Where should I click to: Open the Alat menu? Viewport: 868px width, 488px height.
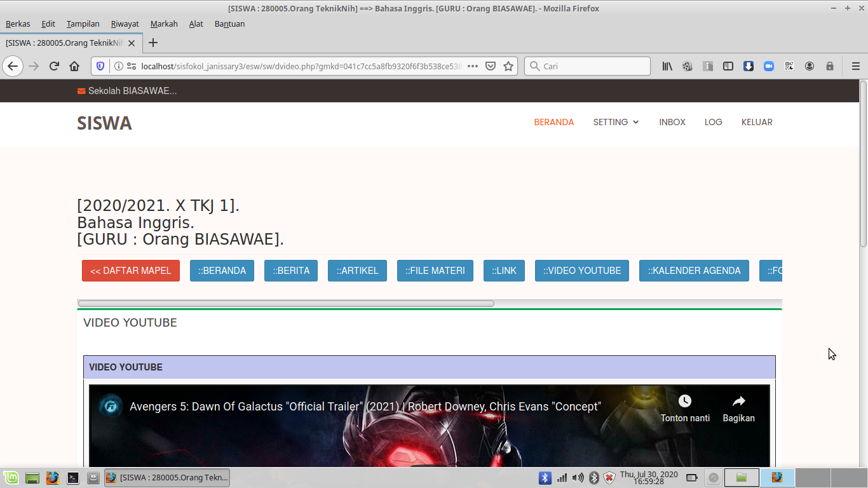coord(196,24)
